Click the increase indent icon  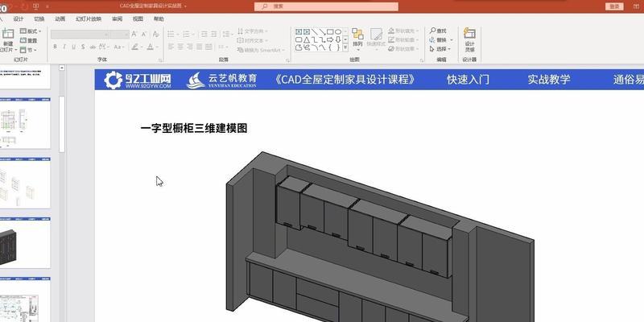(213, 35)
